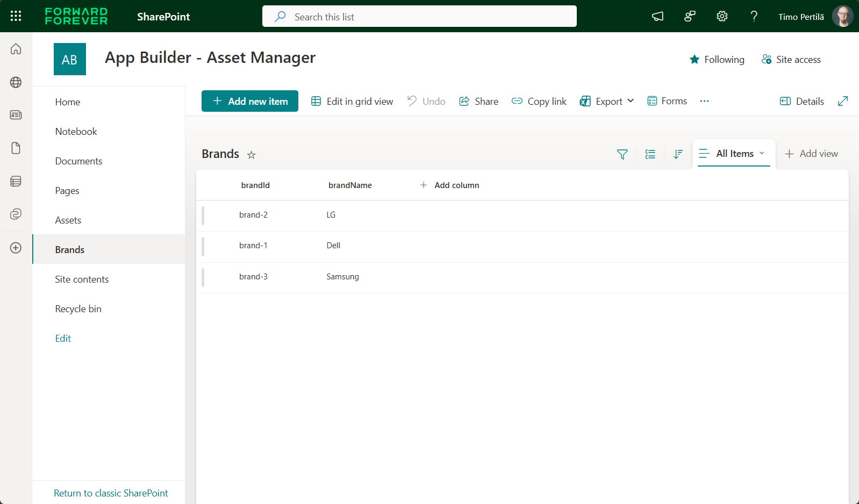Open more commands ellipsis menu

[704, 101]
